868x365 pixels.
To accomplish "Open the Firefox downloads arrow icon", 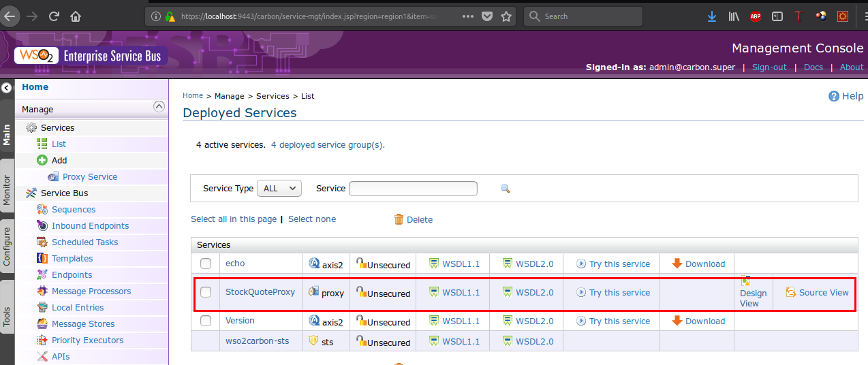I will point(712,16).
